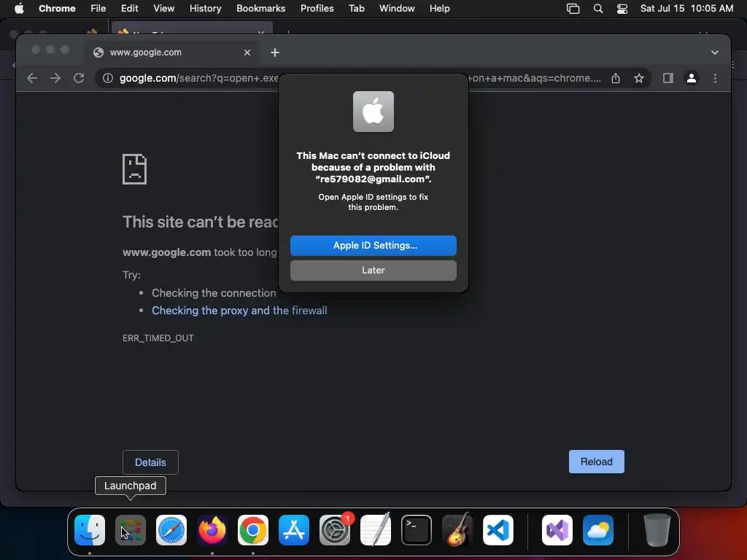
Task: Click the screen mirroring menu bar icon
Action: pos(573,9)
